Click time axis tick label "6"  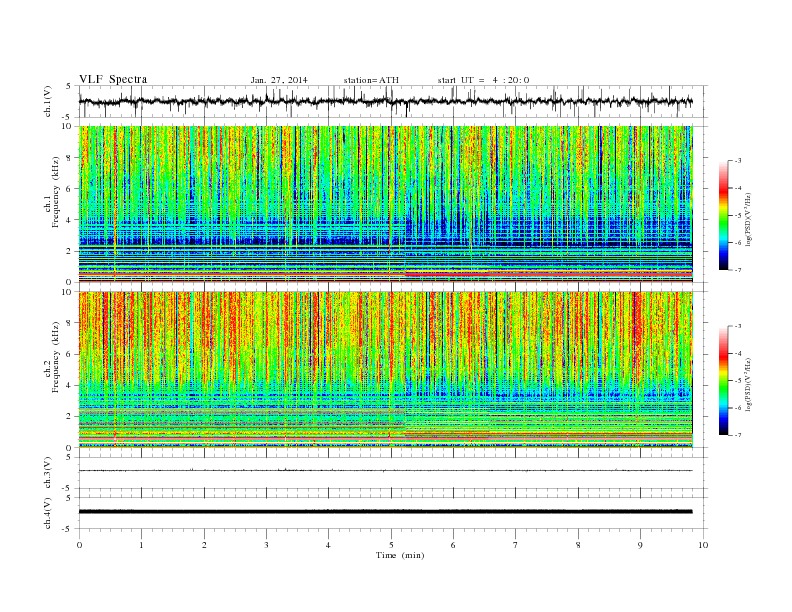453,545
